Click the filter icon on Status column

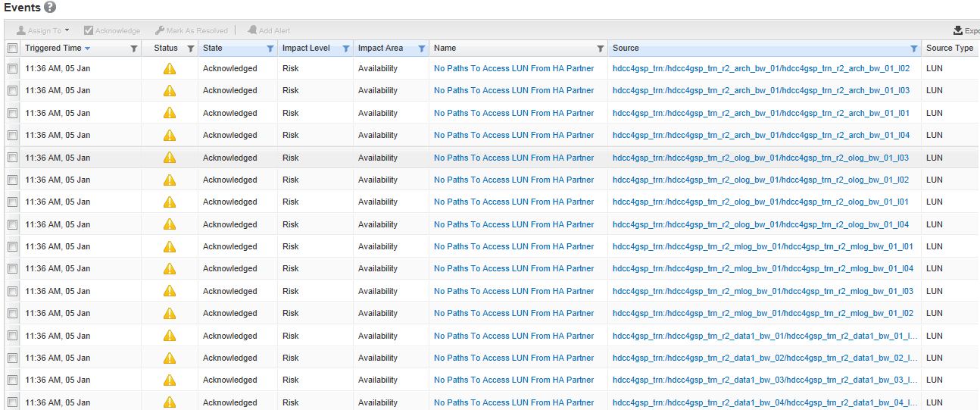pos(191,49)
